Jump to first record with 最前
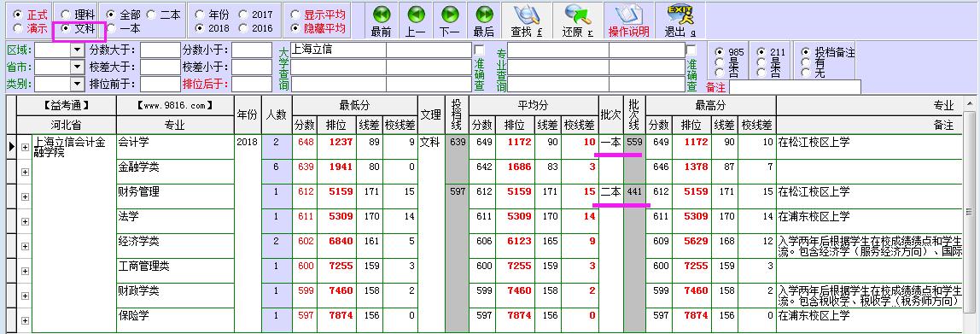The image size is (980, 334). coord(382,21)
